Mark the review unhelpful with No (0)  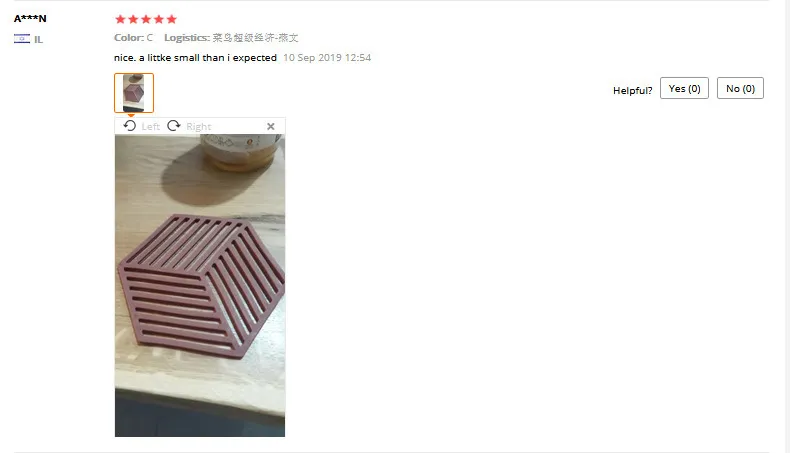740,88
